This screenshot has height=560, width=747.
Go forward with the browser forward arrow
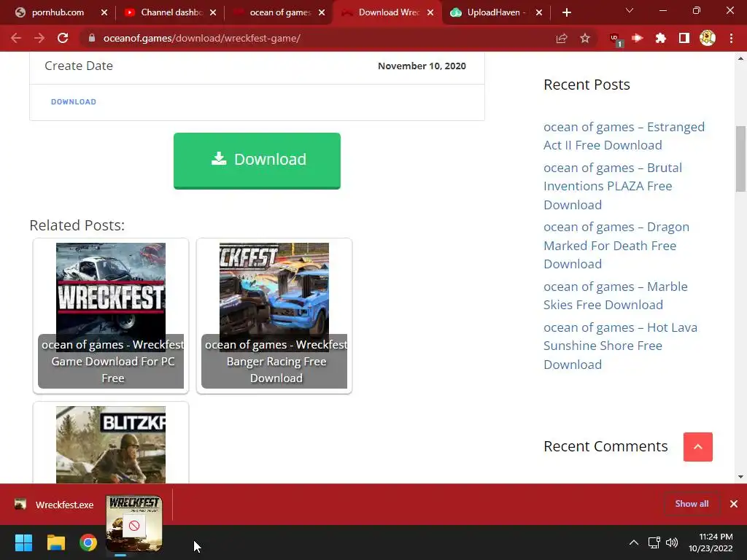coord(39,38)
